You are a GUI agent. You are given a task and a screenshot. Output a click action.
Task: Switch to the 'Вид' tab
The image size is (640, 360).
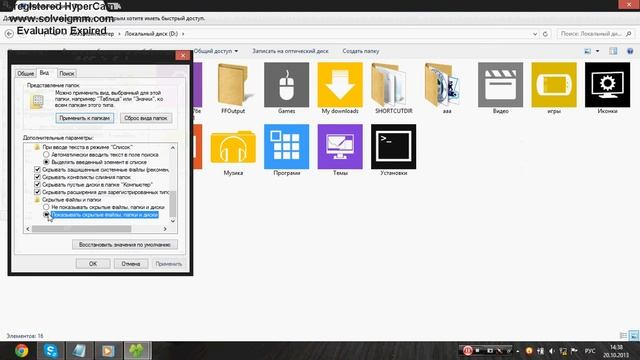(x=44, y=73)
